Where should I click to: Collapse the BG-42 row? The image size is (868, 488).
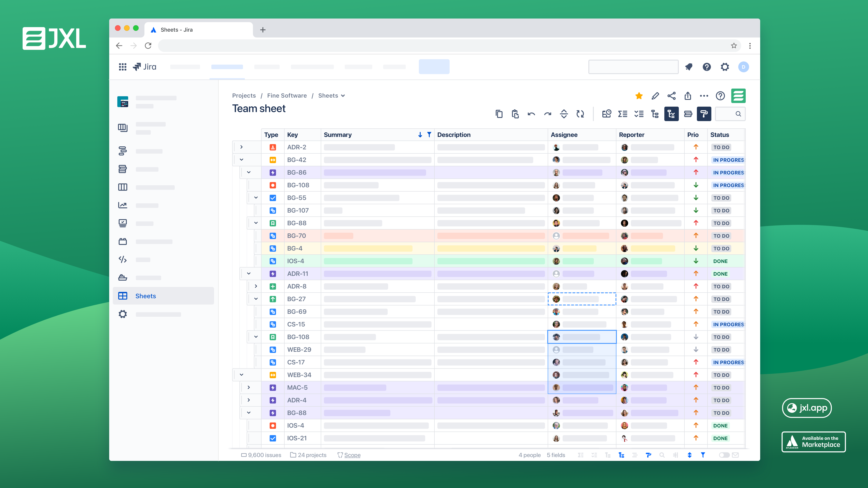pyautogui.click(x=241, y=159)
